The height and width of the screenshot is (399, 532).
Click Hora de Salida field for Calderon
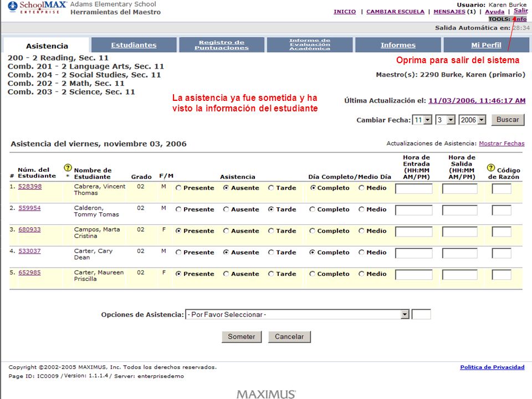(460, 211)
